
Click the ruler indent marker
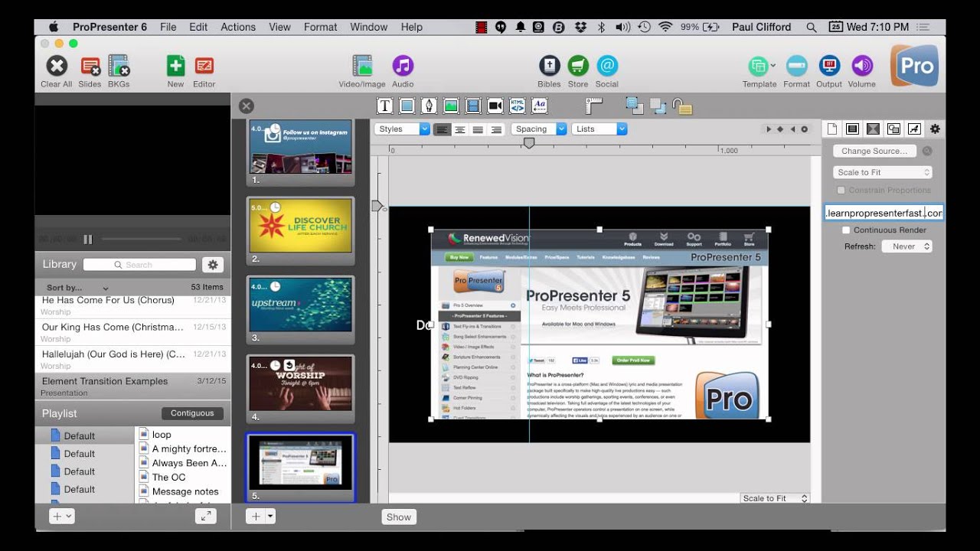tap(529, 143)
